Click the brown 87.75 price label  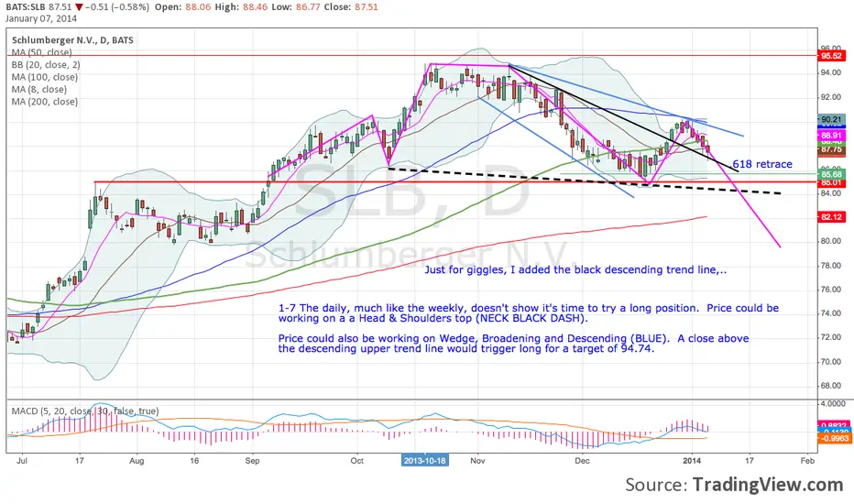pos(831,149)
